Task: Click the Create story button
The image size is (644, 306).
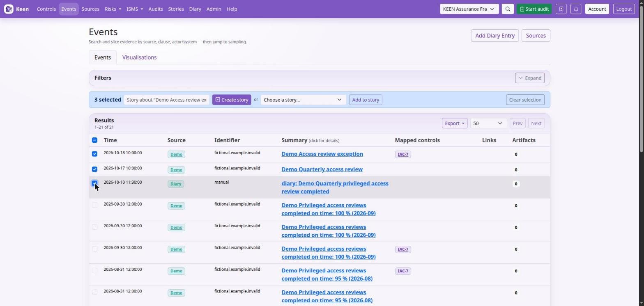Action: click(x=232, y=100)
